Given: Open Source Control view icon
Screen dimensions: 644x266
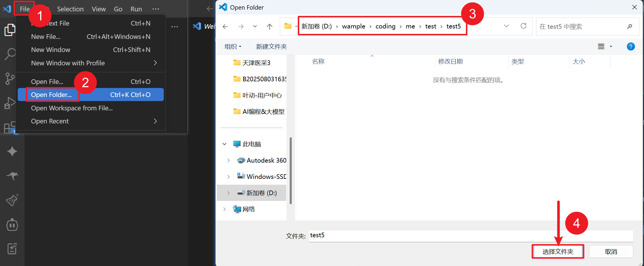Looking at the screenshot, I should point(10,78).
